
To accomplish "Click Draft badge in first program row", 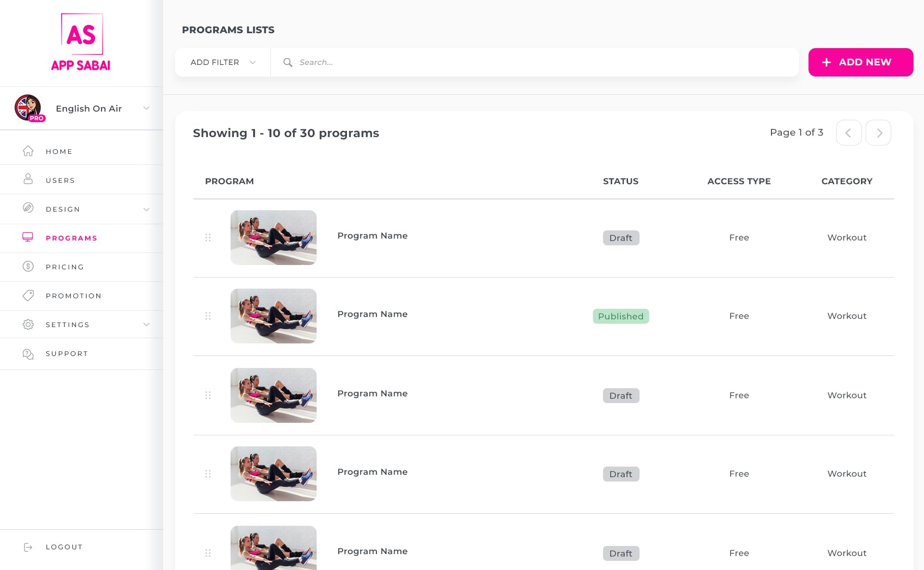I will pyautogui.click(x=621, y=238).
